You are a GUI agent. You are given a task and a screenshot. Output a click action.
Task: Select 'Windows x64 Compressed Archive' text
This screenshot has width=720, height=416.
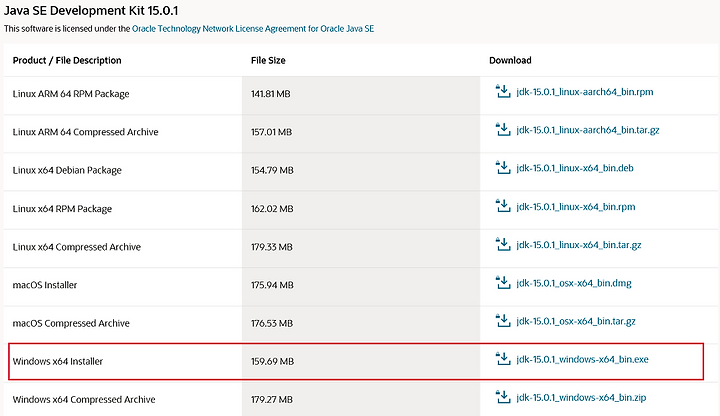point(84,399)
